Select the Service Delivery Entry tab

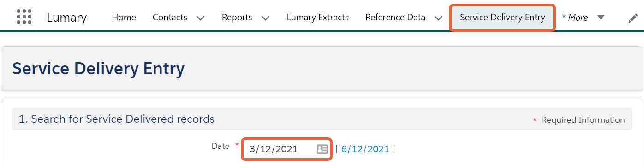tap(502, 18)
